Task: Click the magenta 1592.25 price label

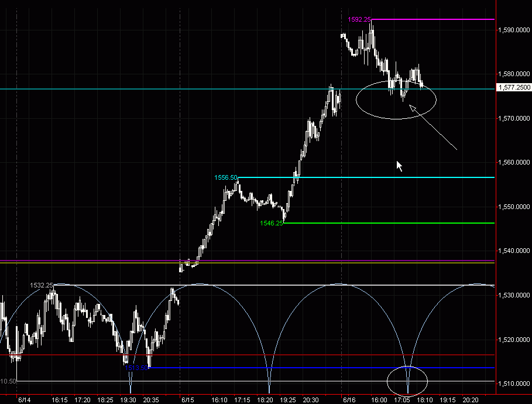Action: point(359,19)
